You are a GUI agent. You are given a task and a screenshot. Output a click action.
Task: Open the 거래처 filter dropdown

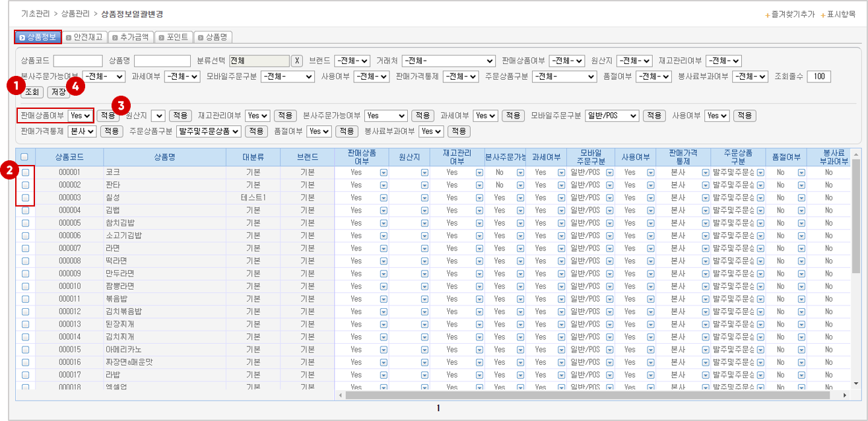(x=448, y=61)
